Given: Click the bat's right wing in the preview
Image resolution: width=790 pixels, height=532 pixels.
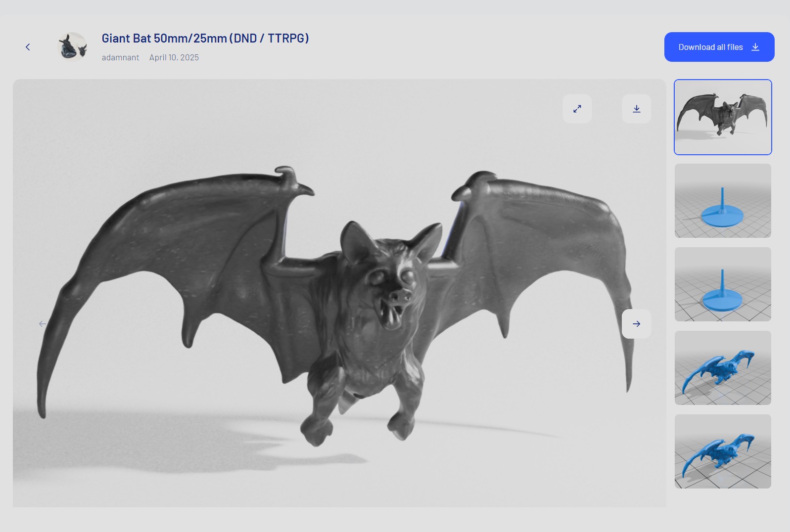Looking at the screenshot, I should (x=544, y=247).
